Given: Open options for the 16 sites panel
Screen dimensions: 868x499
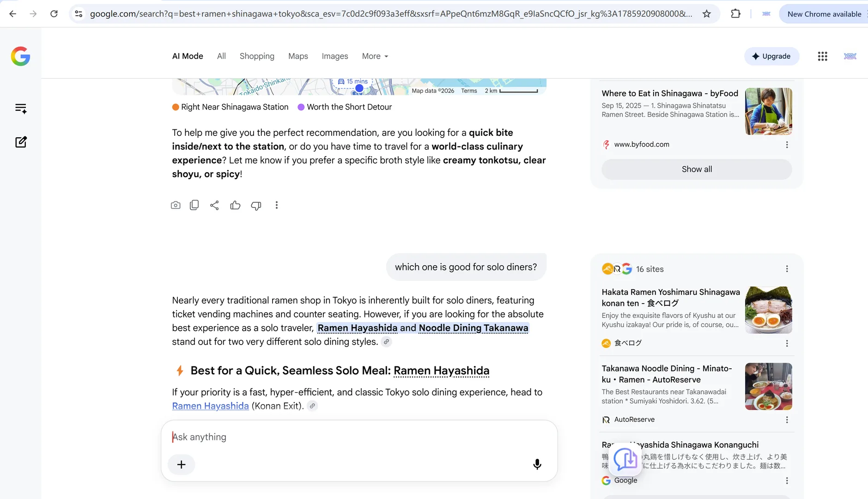Looking at the screenshot, I should coord(787,269).
